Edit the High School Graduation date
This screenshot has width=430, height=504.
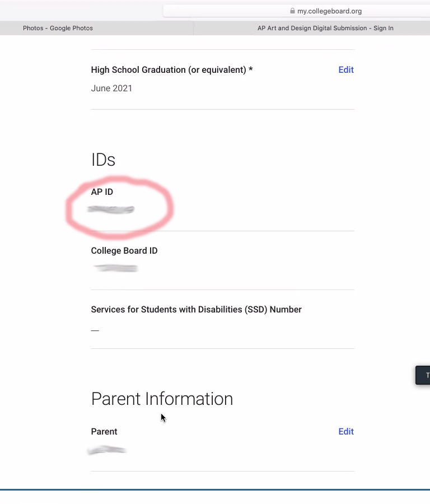(346, 70)
